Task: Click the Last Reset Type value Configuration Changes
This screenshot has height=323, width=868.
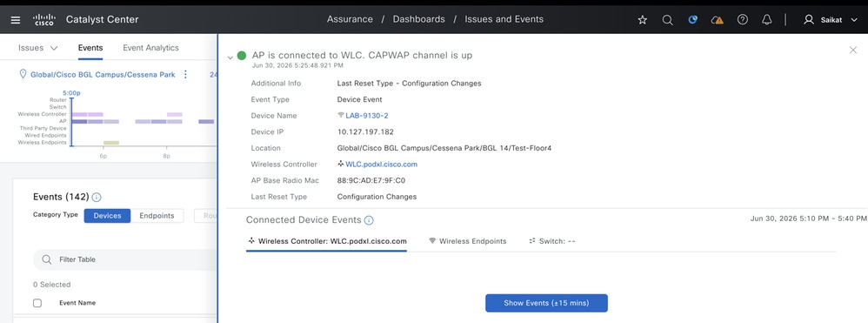Action: click(377, 197)
